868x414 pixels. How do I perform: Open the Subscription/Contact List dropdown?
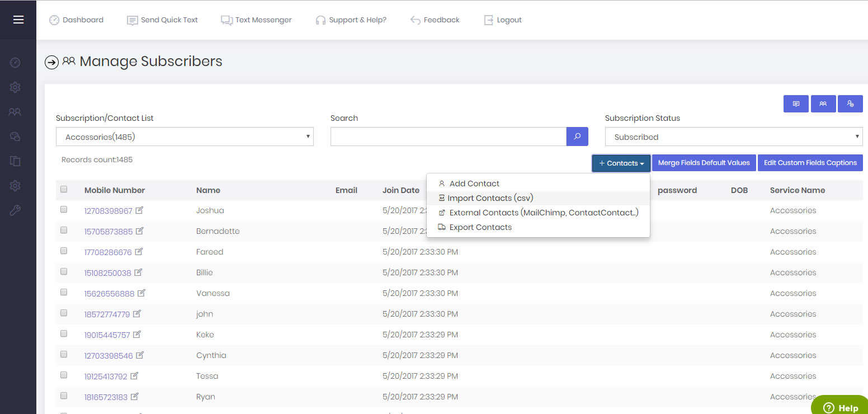[x=185, y=137]
